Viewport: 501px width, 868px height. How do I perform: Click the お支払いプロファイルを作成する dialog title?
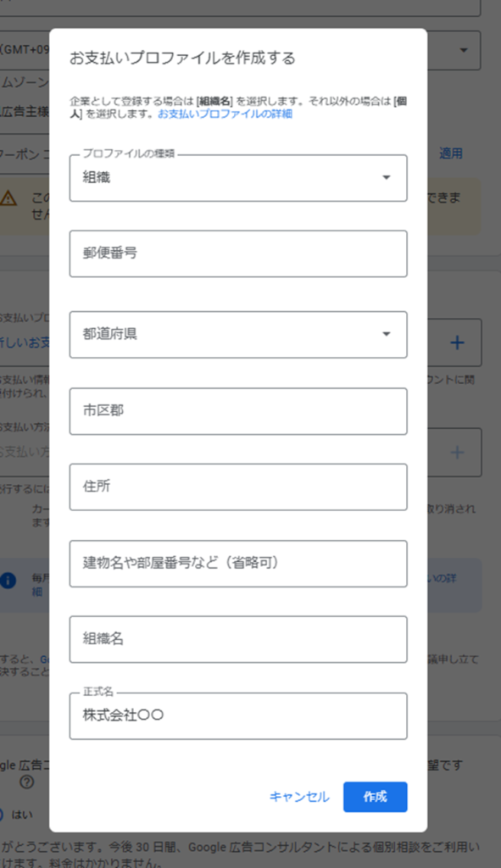coord(182,58)
